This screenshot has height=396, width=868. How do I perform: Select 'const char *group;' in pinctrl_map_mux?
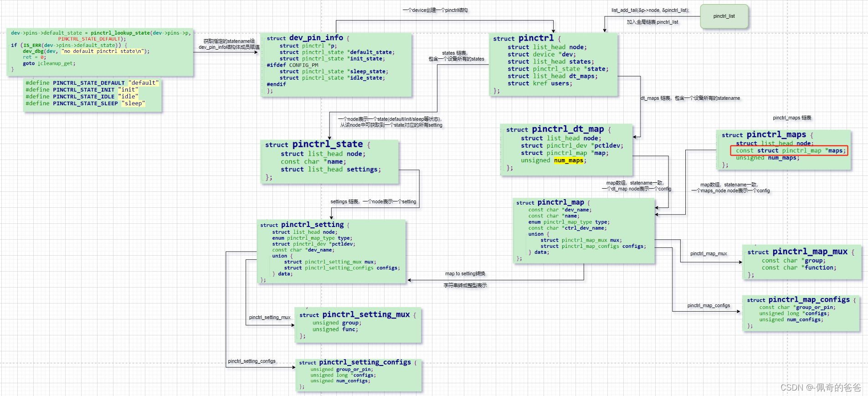pos(794,261)
